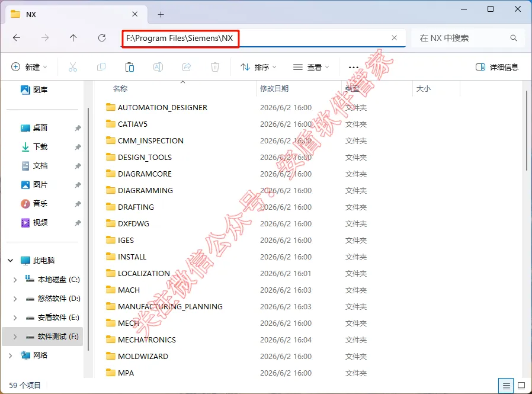
Task: Select the MECHATRONICS folder
Action: coord(141,339)
